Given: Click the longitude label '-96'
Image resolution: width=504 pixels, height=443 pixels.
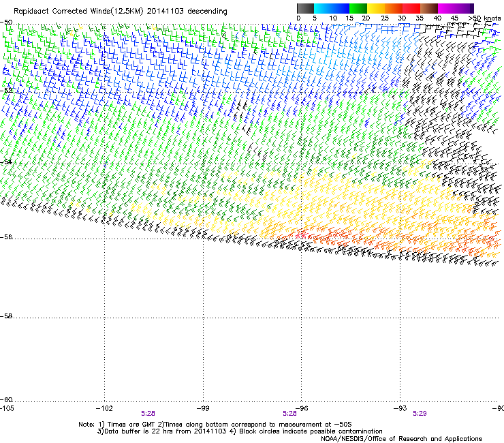Looking at the screenshot, I should pyautogui.click(x=301, y=408).
